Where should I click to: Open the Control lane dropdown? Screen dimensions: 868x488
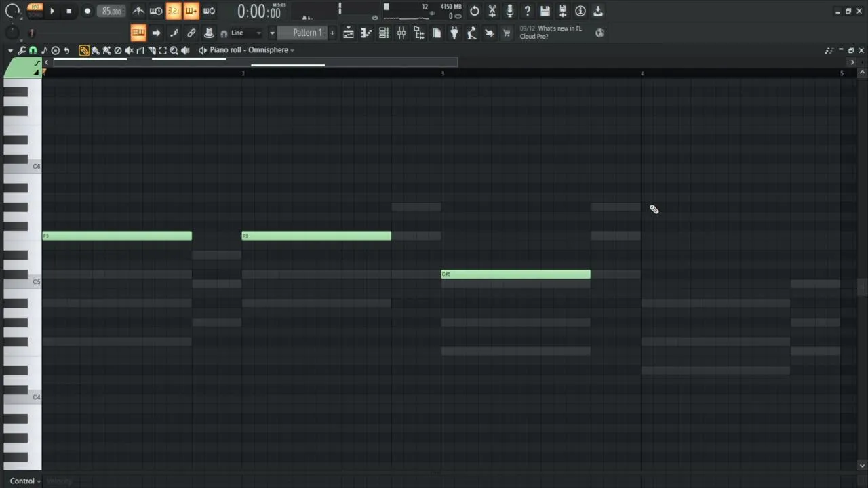(24, 481)
